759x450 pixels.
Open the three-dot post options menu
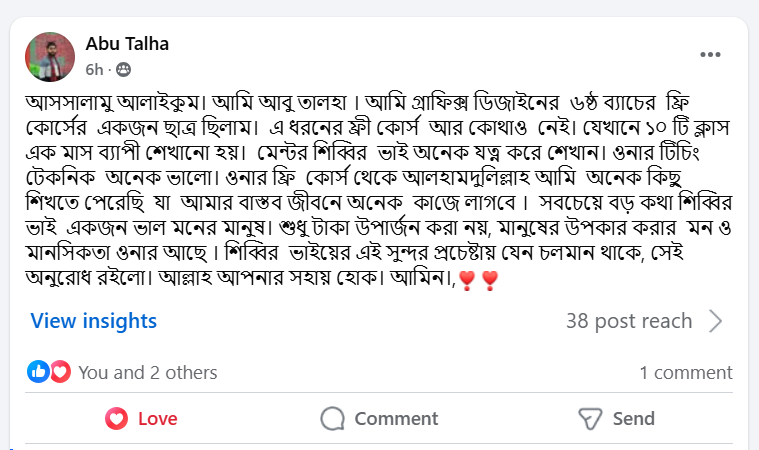(711, 55)
